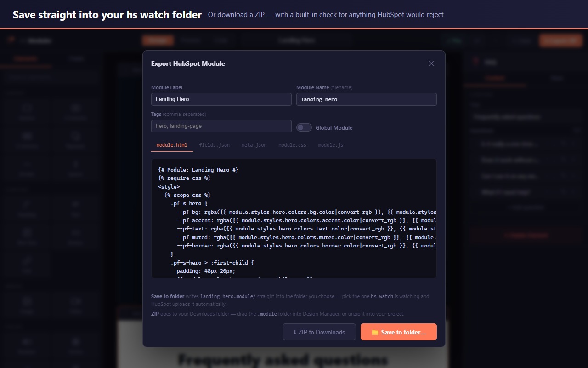Click the Save to folder button
The width and height of the screenshot is (588, 368).
[x=399, y=332]
